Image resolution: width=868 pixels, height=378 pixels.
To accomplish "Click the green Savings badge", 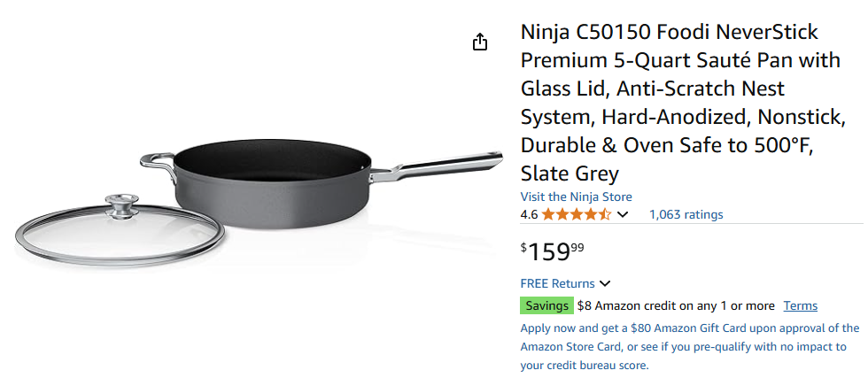I will click(x=546, y=306).
